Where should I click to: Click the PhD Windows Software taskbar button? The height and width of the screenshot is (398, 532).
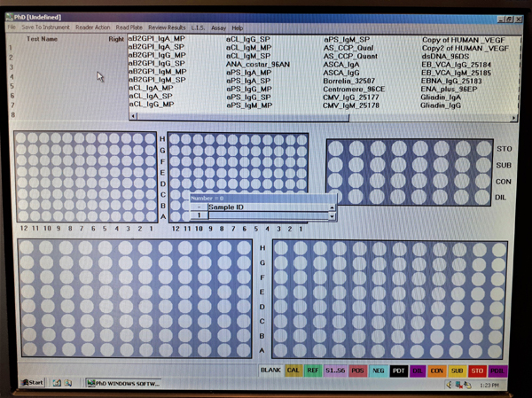pyautogui.click(x=122, y=383)
